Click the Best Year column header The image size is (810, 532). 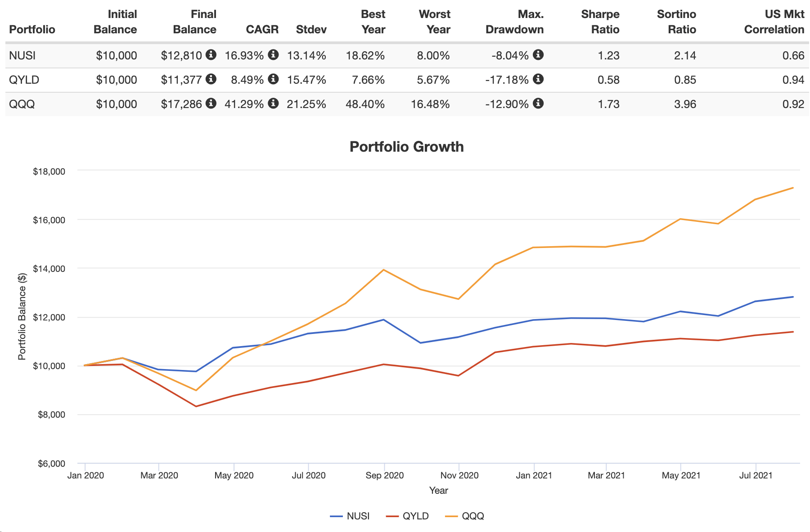(373, 22)
